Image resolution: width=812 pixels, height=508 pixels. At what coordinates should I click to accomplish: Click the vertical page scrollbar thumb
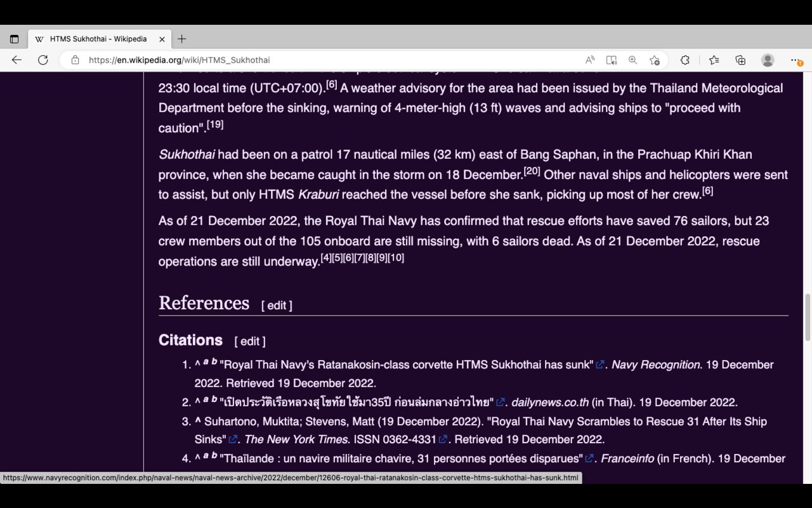(808, 317)
